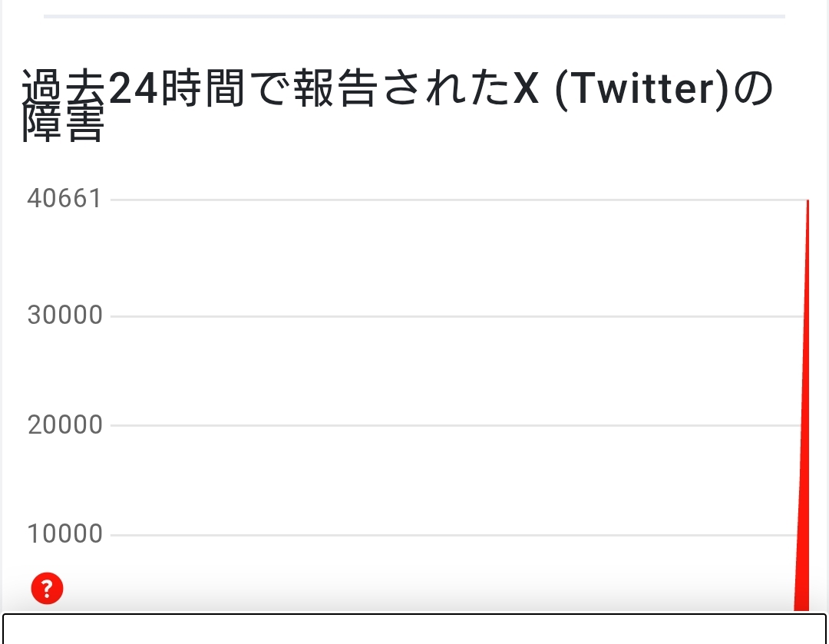Click the midpoint of the red spike line
829x644 pixels.
pyautogui.click(x=804, y=403)
